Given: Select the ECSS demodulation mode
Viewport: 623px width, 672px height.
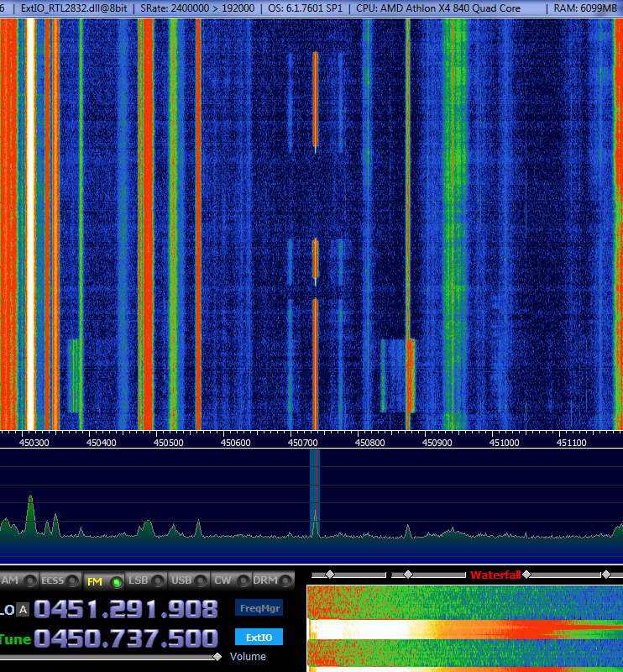Looking at the screenshot, I should (x=60, y=580).
